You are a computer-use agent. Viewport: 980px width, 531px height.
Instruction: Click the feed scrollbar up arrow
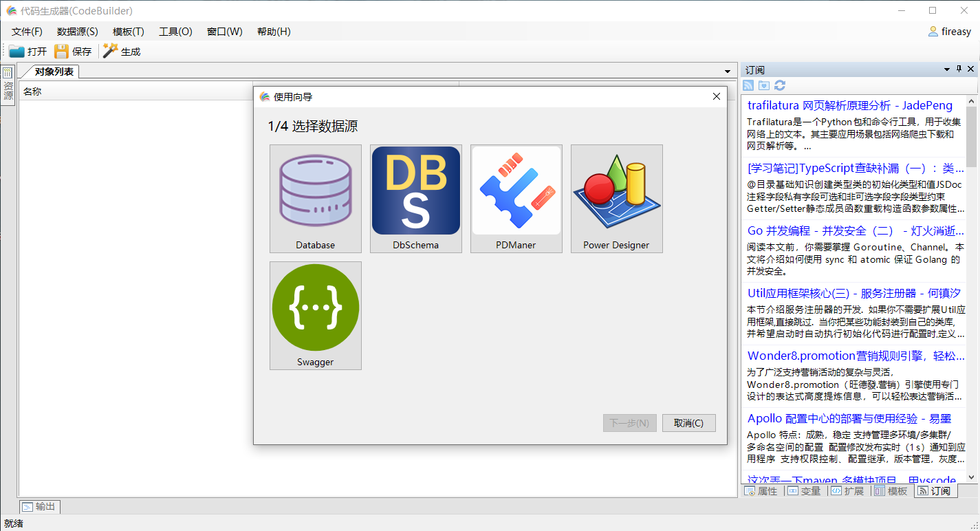pos(972,101)
